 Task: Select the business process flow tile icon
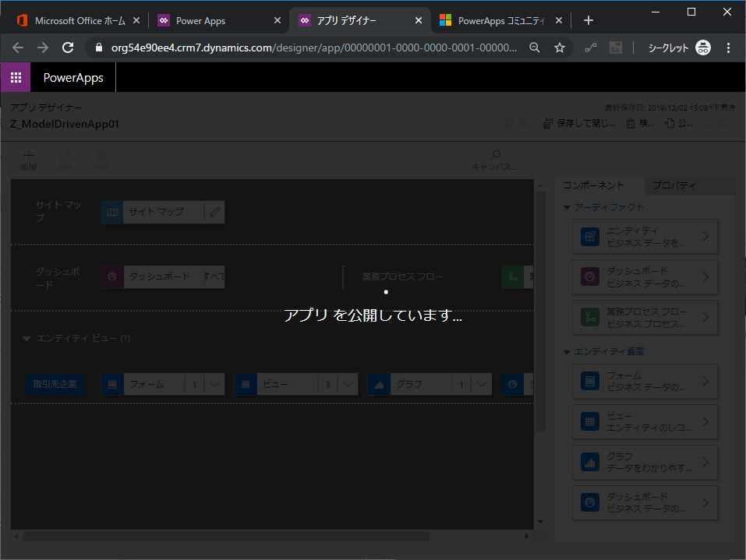pyautogui.click(x=513, y=276)
